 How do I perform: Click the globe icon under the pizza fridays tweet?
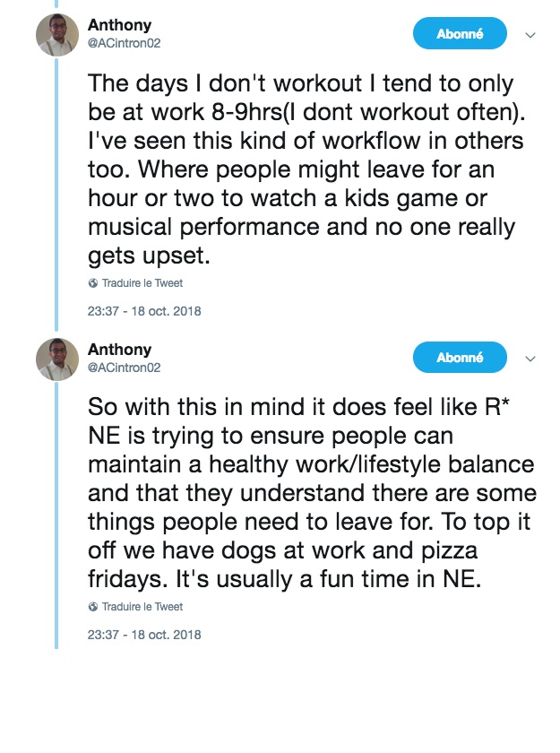[x=93, y=607]
